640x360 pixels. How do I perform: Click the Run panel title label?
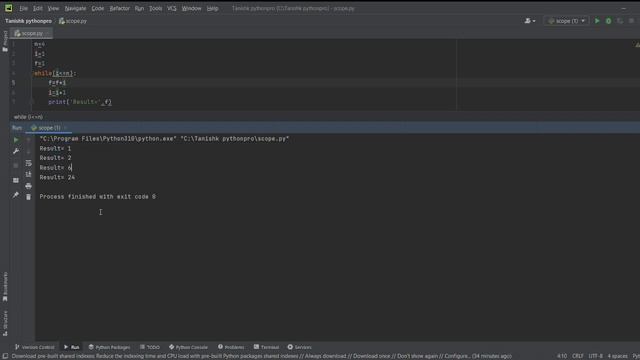pyautogui.click(x=17, y=128)
